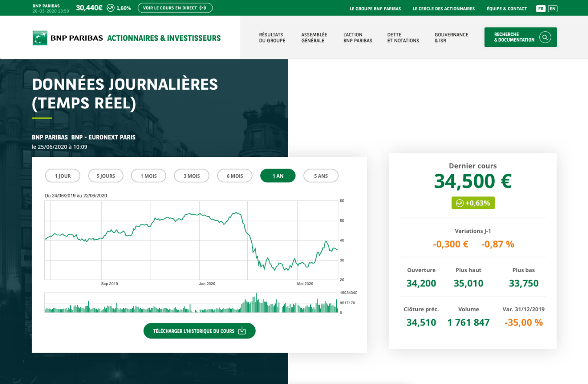This screenshot has width=588, height=384.
Task: Click Voir le cours en direct button
Action: pyautogui.click(x=175, y=8)
